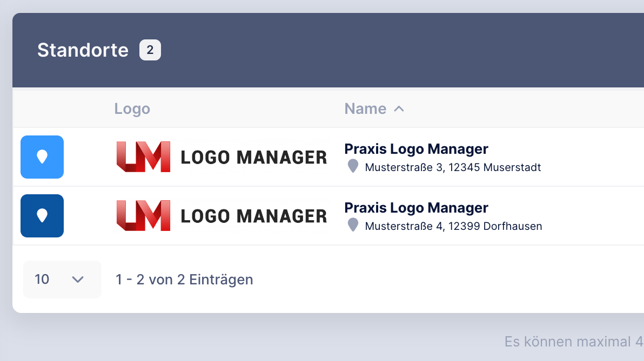
Task: Click the Logo Manager logo in first row
Action: click(222, 156)
